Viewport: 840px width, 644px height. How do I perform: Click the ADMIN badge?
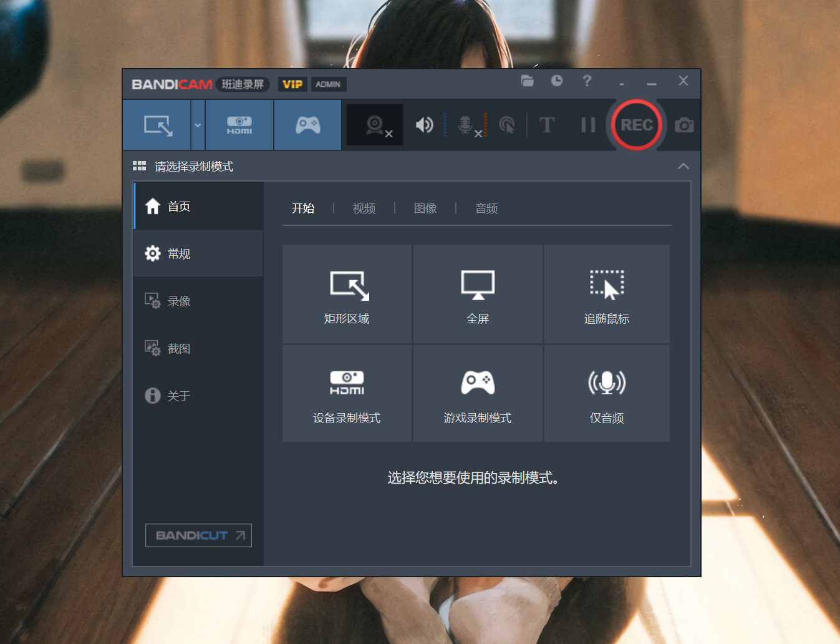coord(328,84)
